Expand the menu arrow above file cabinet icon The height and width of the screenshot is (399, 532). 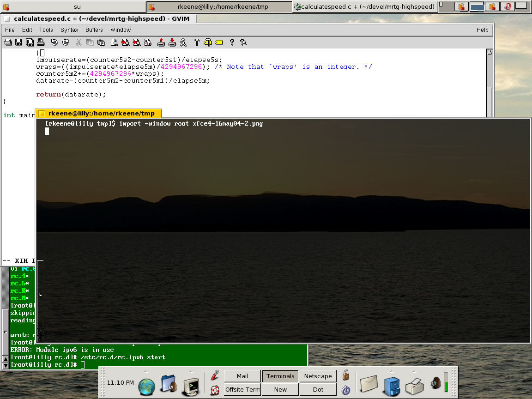coord(391,371)
